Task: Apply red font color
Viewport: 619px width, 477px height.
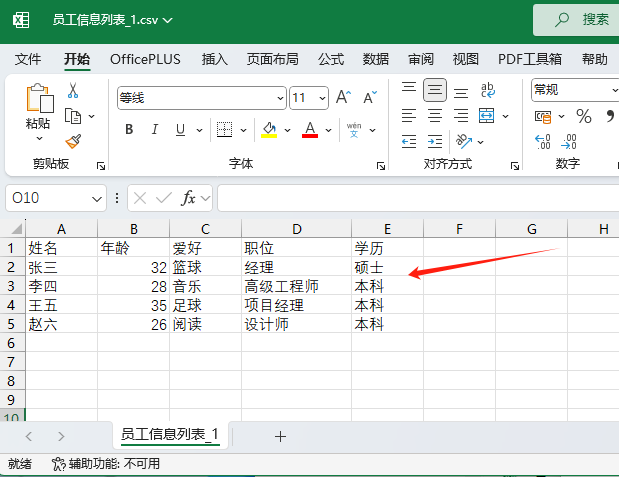Action: point(310,130)
